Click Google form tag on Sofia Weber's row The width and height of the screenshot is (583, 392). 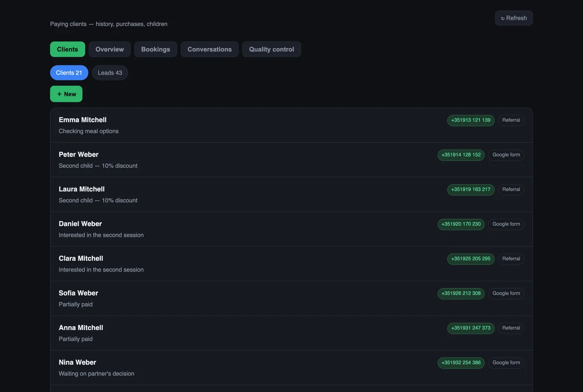click(x=506, y=293)
